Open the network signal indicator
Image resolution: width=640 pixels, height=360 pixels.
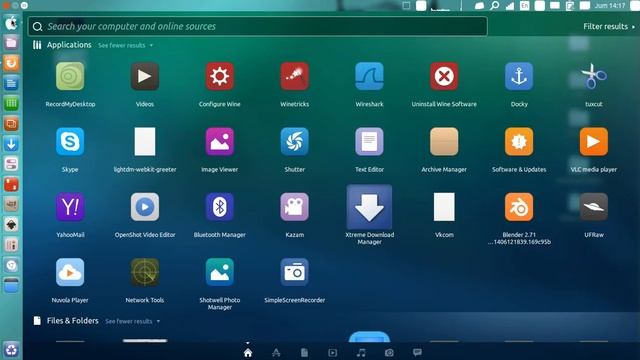point(510,6)
